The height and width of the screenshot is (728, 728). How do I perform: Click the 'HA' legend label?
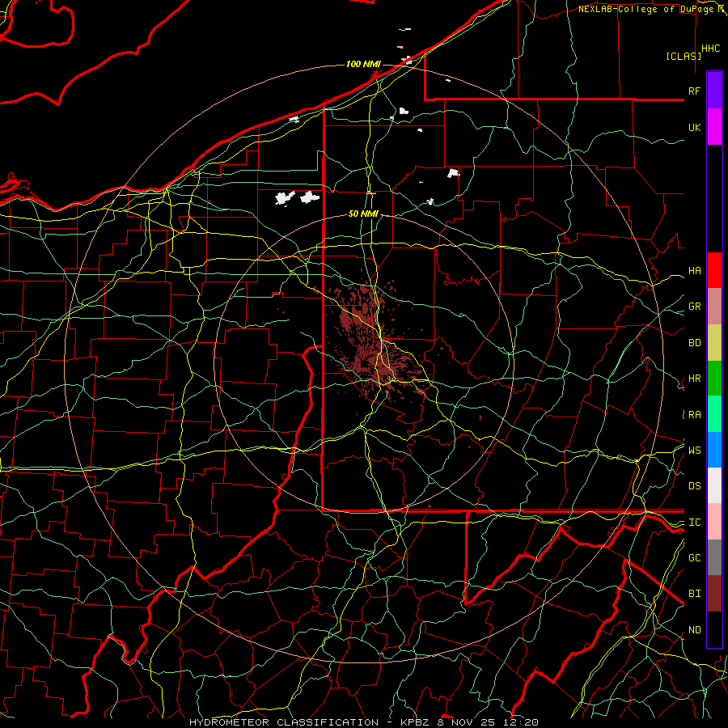(694, 271)
